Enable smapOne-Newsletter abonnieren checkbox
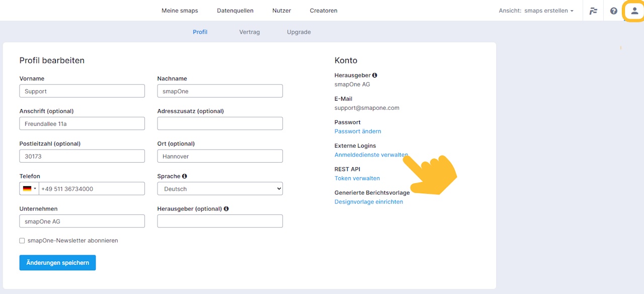This screenshot has height=294, width=644. point(22,241)
